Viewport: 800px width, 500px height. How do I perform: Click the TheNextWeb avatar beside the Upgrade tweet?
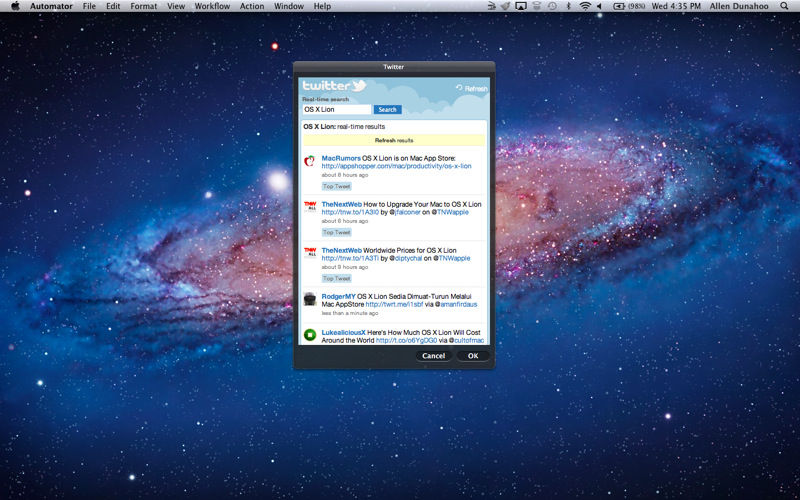[310, 207]
